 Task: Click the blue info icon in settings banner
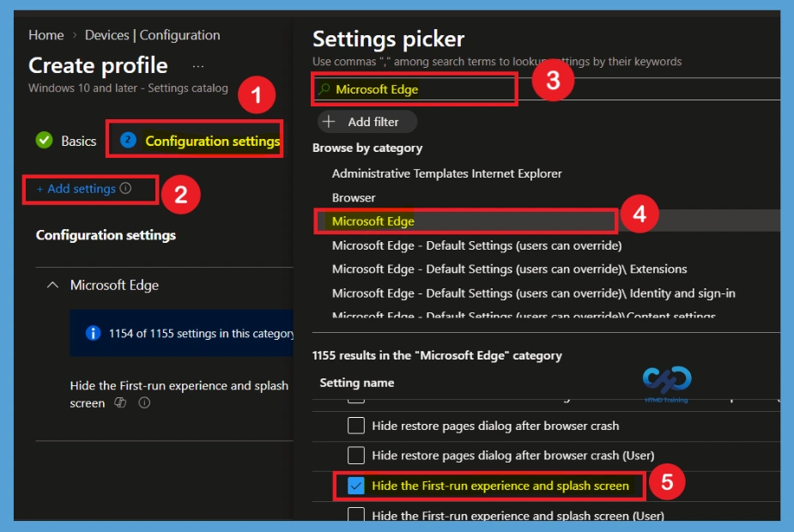click(94, 333)
